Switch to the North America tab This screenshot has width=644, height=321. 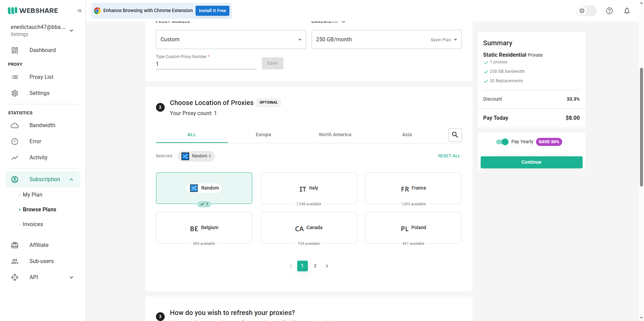(x=335, y=135)
